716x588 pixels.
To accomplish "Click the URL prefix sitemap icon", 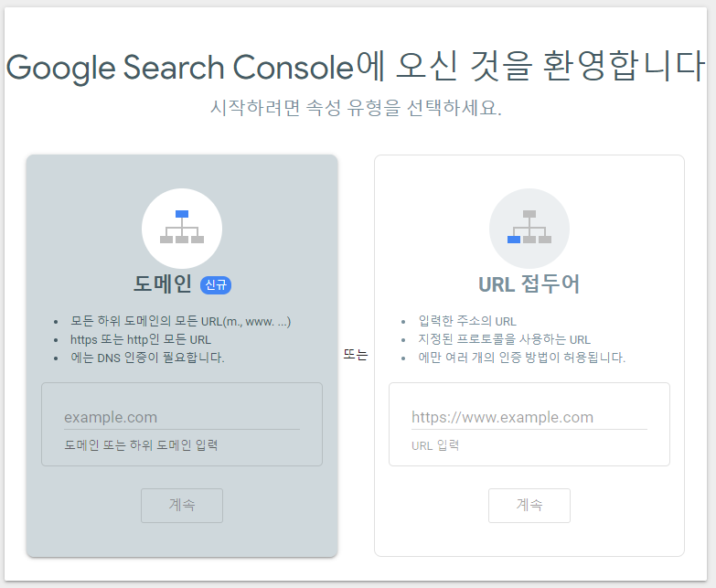I will point(529,229).
